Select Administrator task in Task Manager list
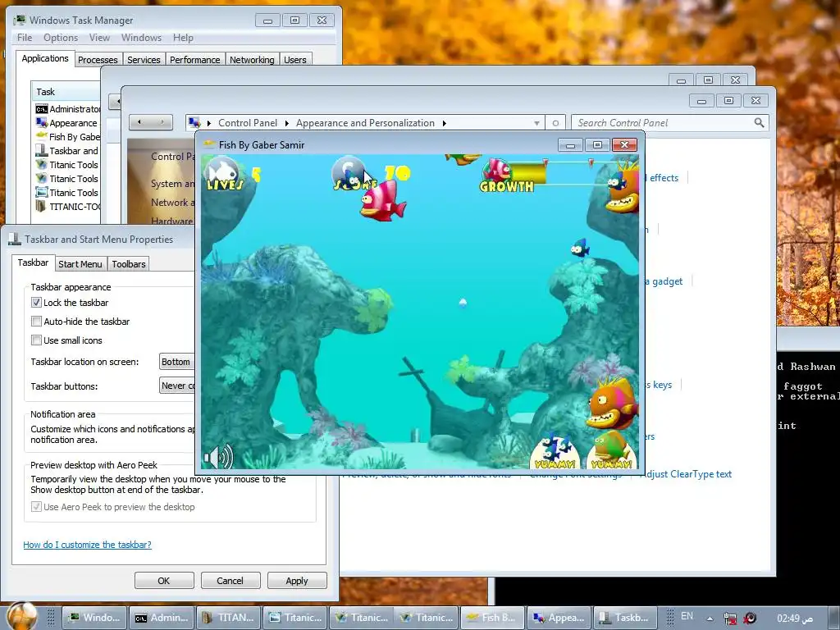This screenshot has height=630, width=840. (x=67, y=109)
